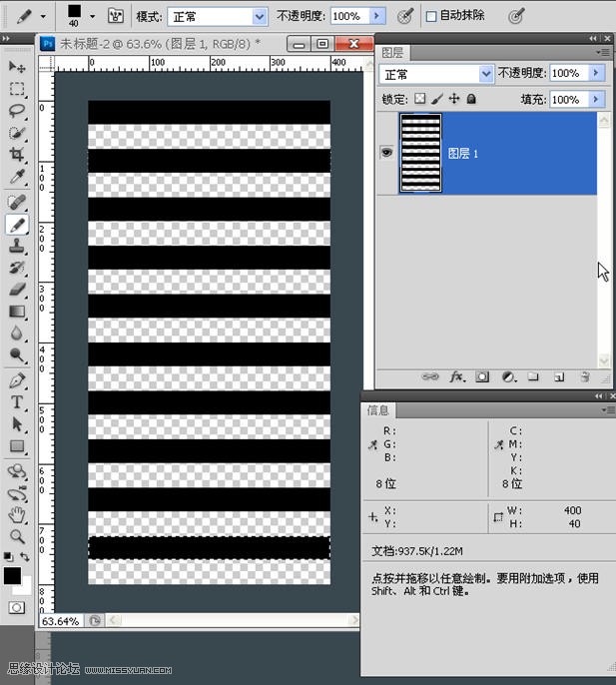Click the layer fill value field
Image resolution: width=616 pixels, height=685 pixels.
570,100
